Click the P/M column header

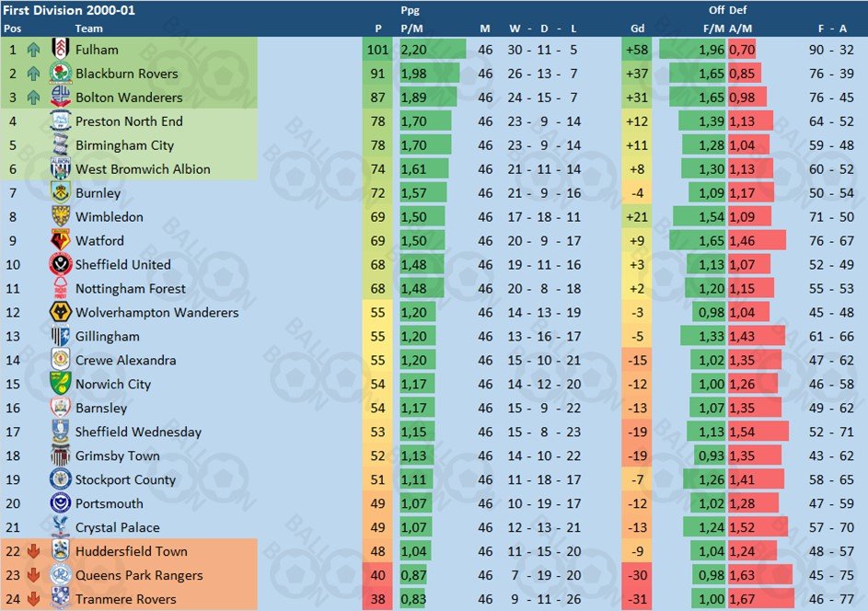tap(411, 29)
